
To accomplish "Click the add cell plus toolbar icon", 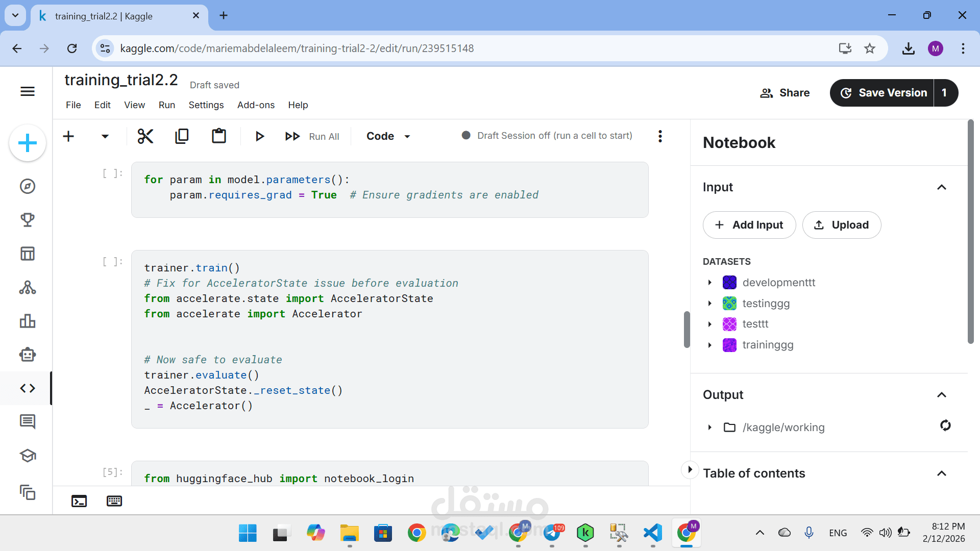I will pyautogui.click(x=68, y=136).
